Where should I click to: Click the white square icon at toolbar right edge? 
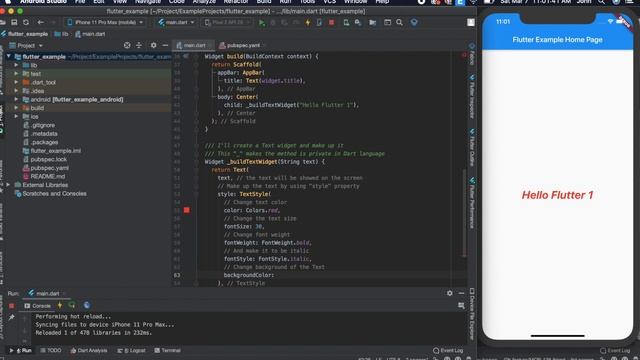[x=471, y=22]
